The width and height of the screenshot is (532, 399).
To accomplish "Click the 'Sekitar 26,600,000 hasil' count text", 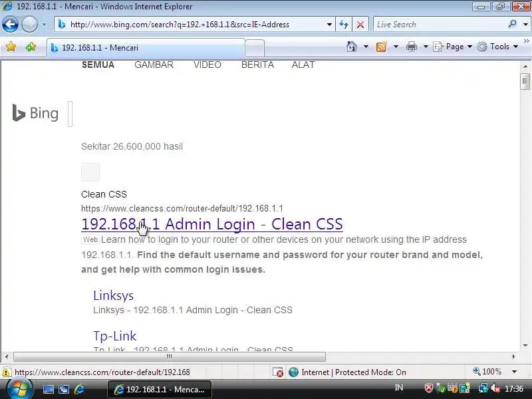I will click(x=132, y=146).
